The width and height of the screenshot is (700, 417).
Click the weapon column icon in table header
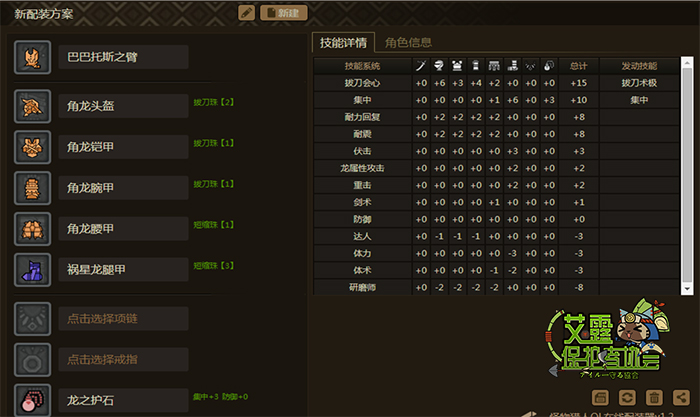click(x=421, y=66)
